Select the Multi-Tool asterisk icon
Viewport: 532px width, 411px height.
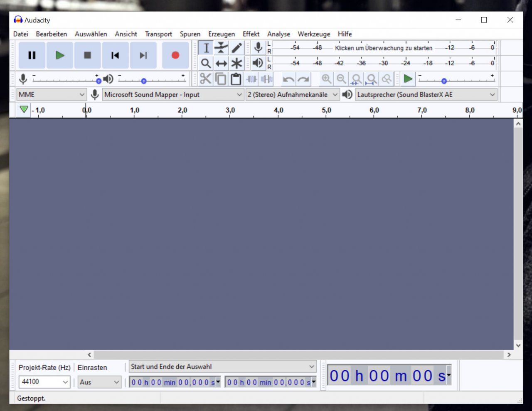click(236, 63)
